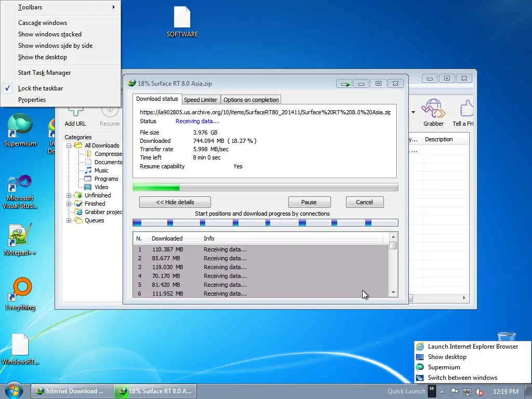Select the Documents category
Screen dimensions: 532x399
pos(103,162)
